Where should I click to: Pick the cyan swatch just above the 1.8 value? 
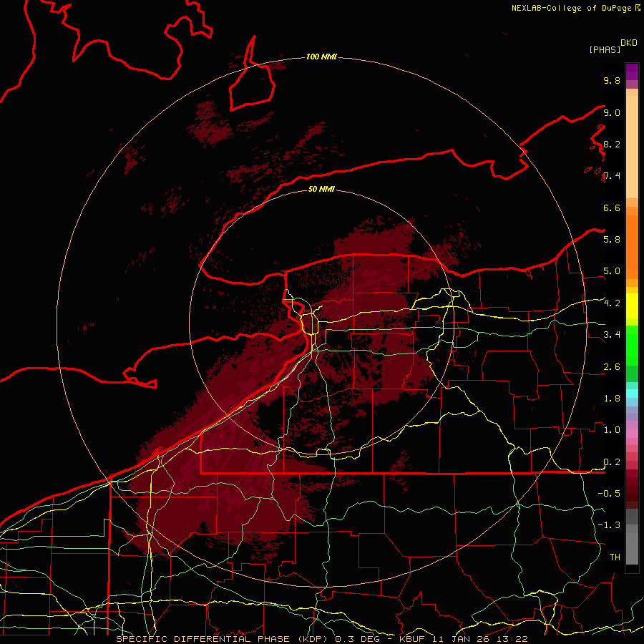pyautogui.click(x=632, y=394)
